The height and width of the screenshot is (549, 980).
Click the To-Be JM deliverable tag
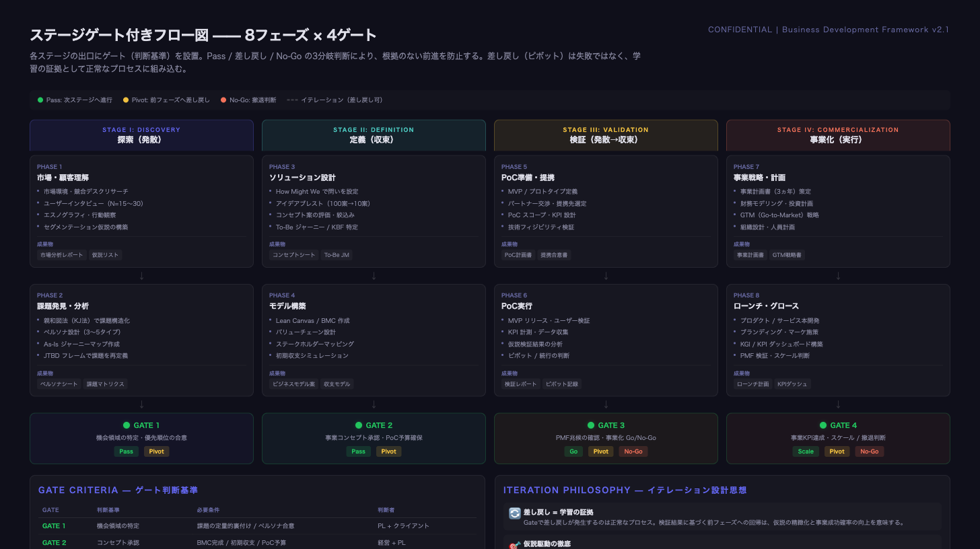point(337,255)
